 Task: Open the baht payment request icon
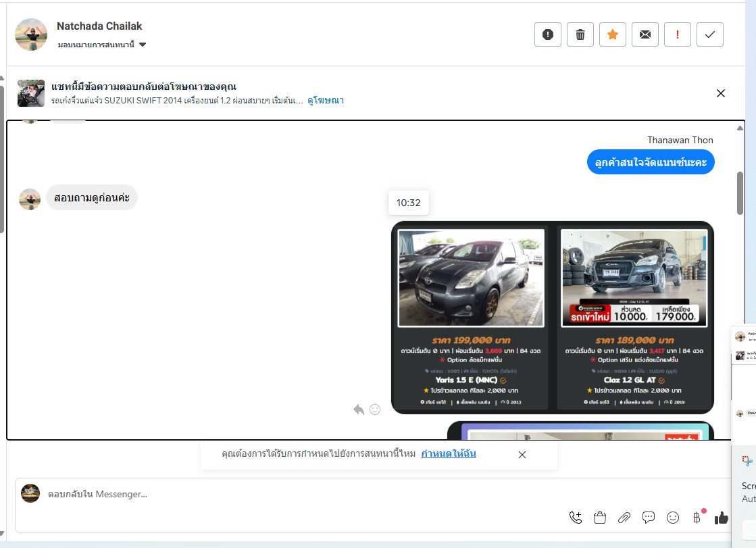[x=697, y=518]
